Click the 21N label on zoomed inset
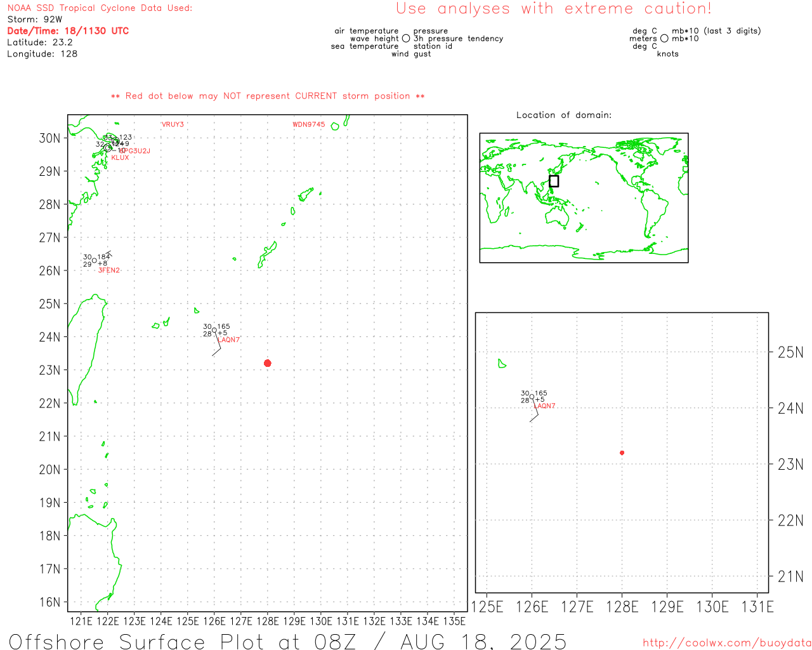 [790, 577]
